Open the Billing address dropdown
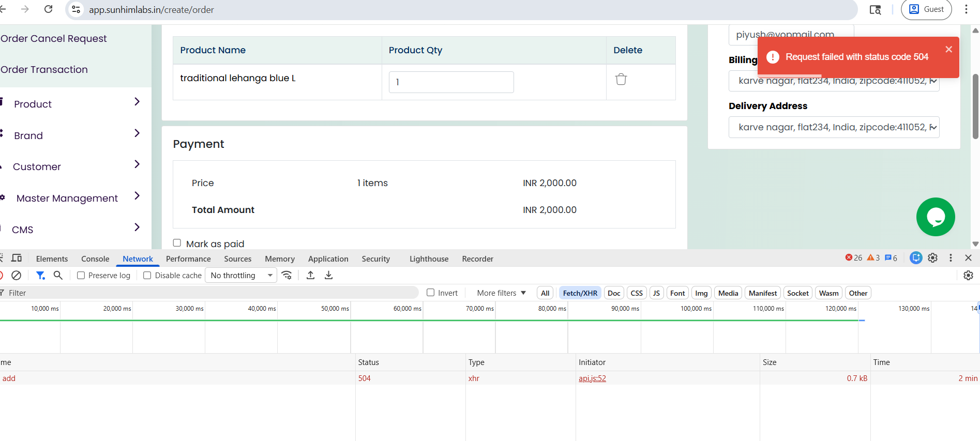The image size is (980, 441). (834, 81)
